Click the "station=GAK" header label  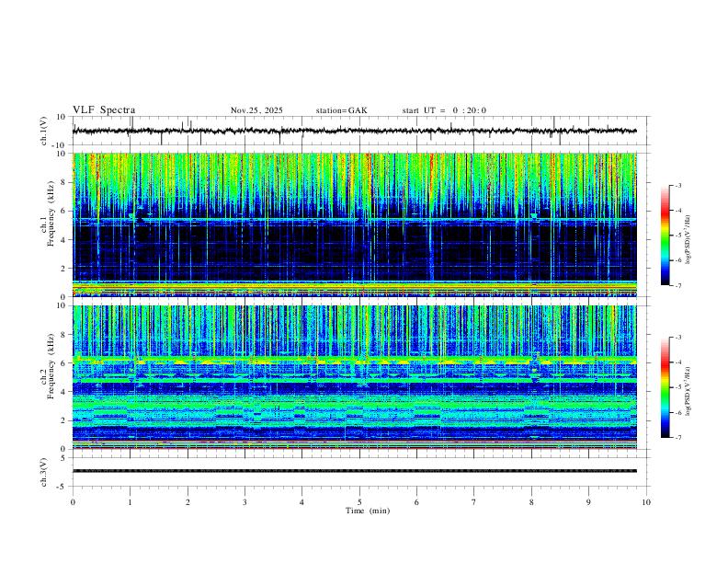[341, 110]
